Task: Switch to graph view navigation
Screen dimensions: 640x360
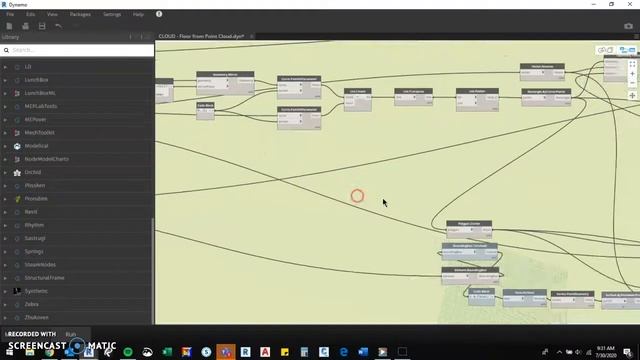Action: pyautogui.click(x=627, y=50)
